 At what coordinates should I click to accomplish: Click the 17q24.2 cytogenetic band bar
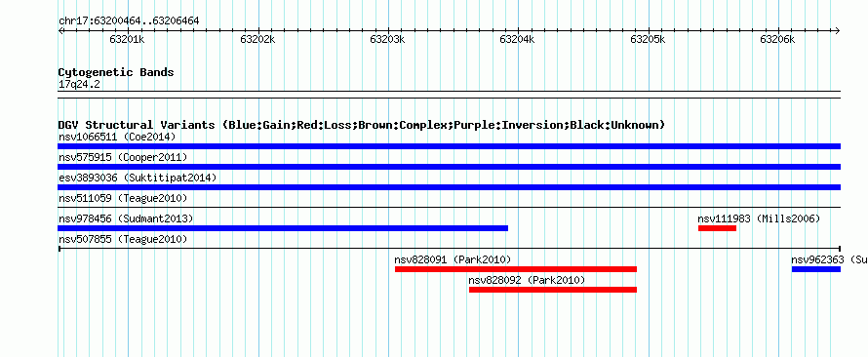point(449,95)
